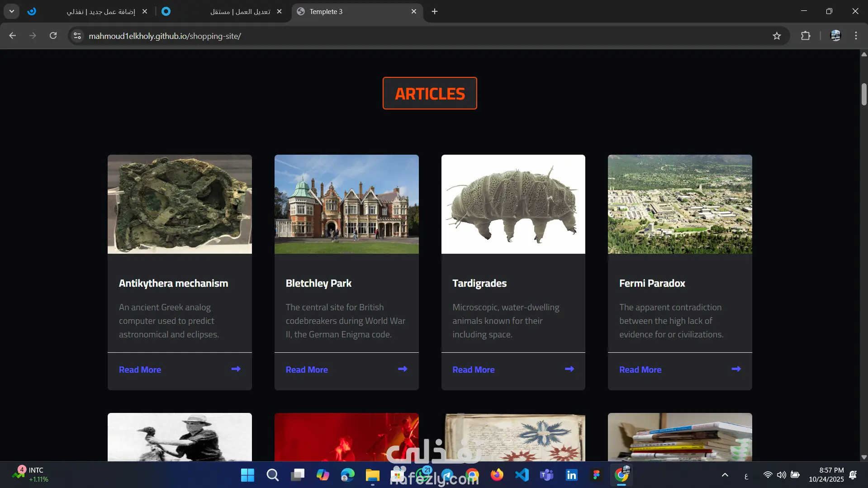Bookmark this page with the star icon
The image size is (868, 488).
(x=777, y=36)
